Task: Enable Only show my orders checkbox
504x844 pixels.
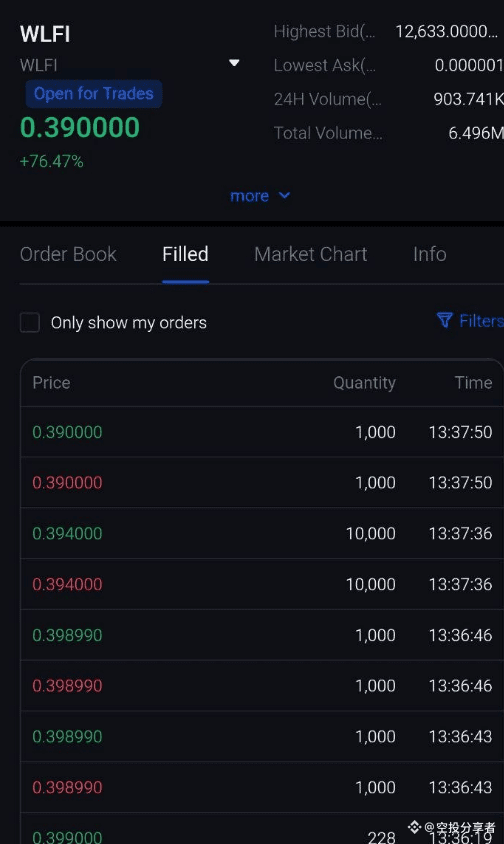Action: [x=30, y=323]
